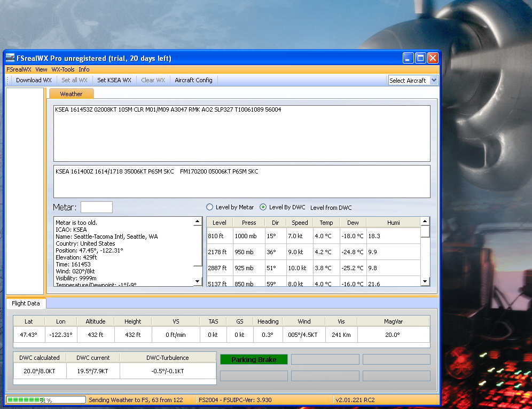Open the Info menu

[84, 69]
